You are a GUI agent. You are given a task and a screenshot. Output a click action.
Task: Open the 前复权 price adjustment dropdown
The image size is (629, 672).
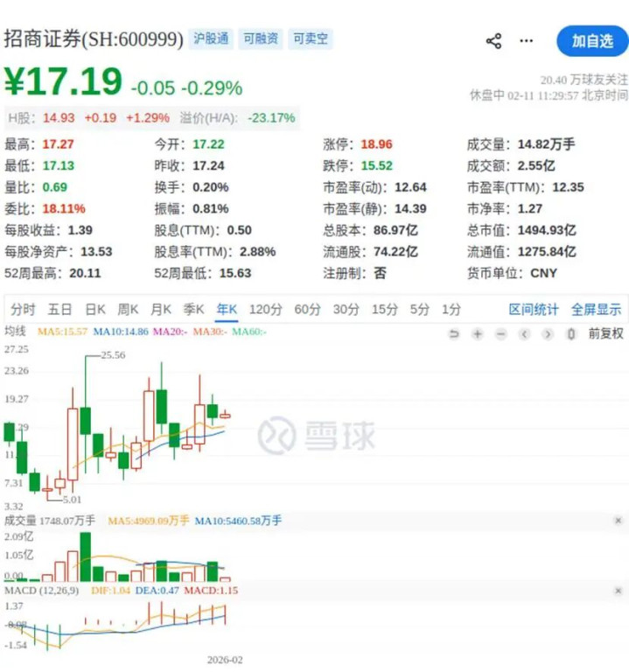pos(605,333)
